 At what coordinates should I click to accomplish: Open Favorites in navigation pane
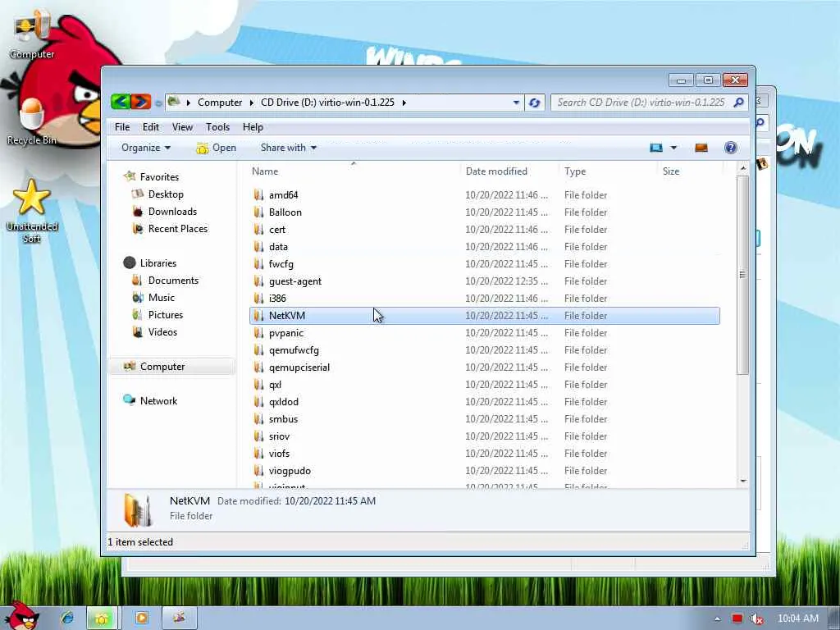pos(159,177)
